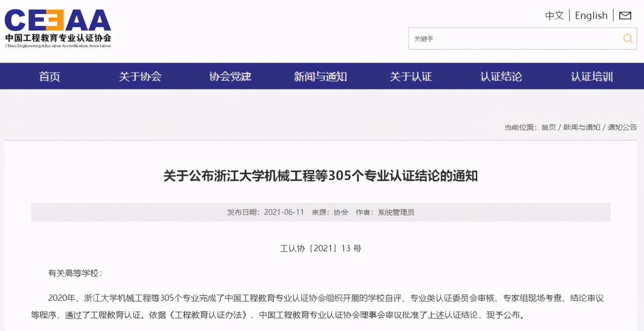Click the notice title about 浙江大学机械工程
This screenshot has height=331, width=644.
321,176
